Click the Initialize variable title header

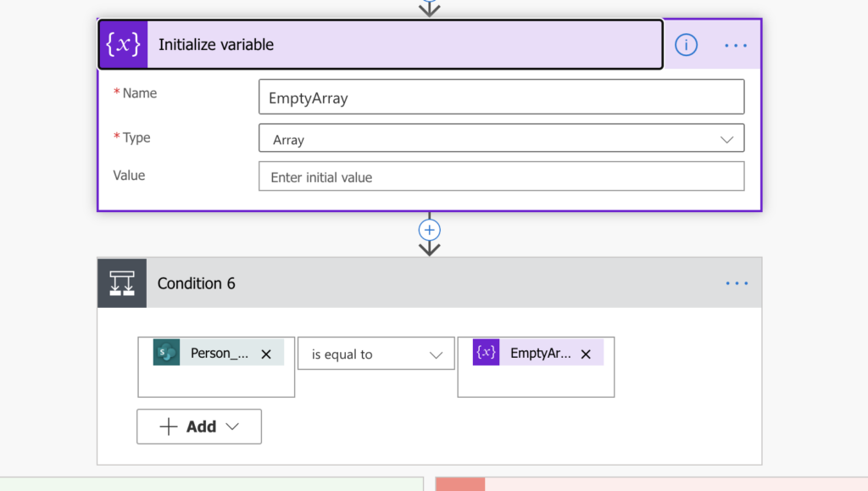coord(381,45)
